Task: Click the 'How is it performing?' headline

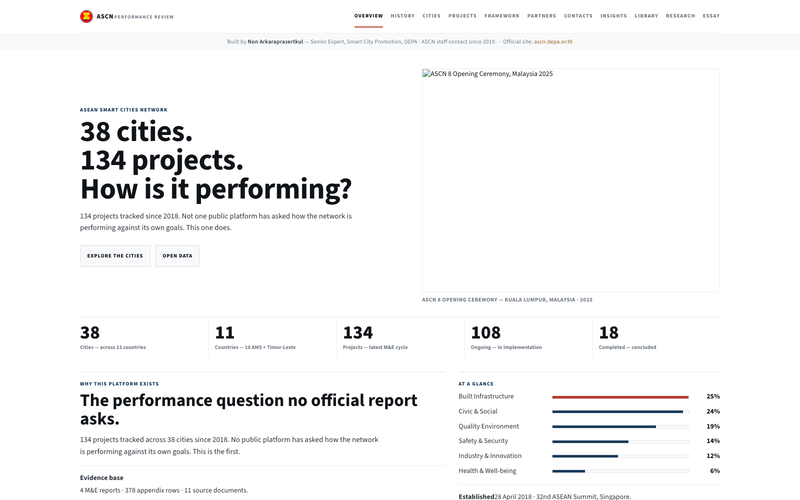Action: [x=216, y=189]
